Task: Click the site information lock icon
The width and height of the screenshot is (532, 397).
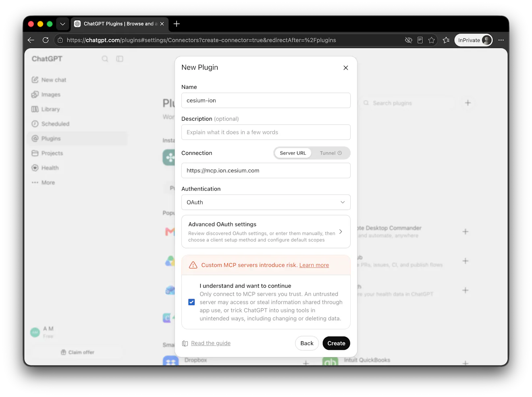Action: click(x=60, y=40)
